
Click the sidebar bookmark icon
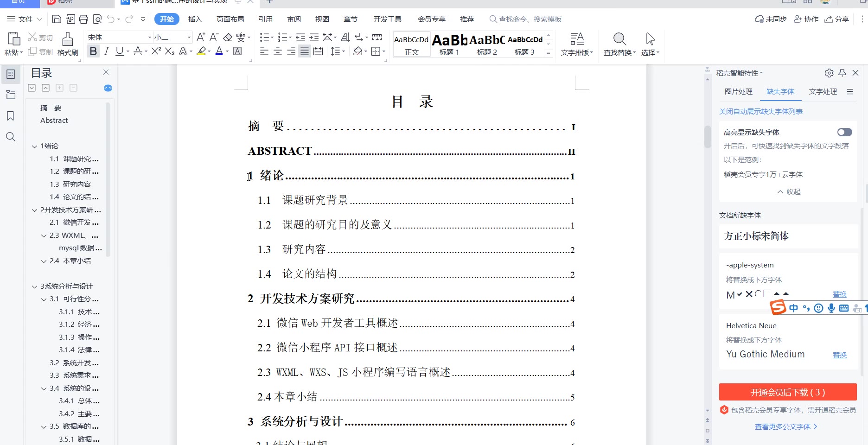(11, 116)
